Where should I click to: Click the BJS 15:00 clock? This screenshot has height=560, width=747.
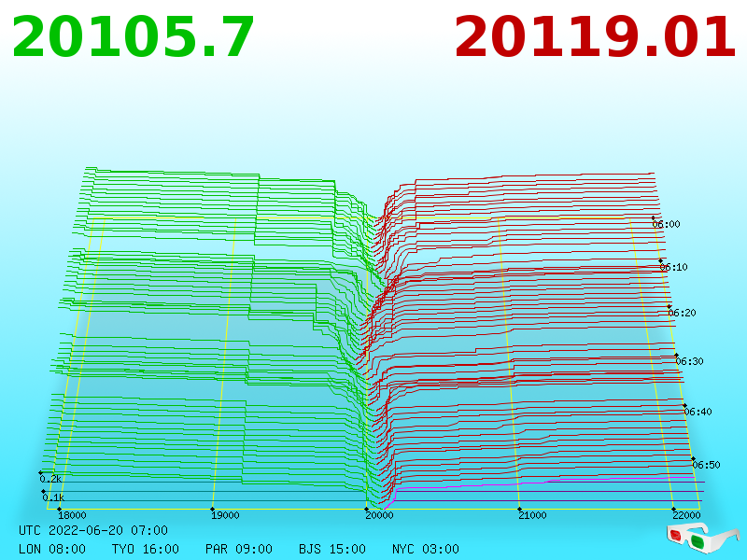coord(332,549)
